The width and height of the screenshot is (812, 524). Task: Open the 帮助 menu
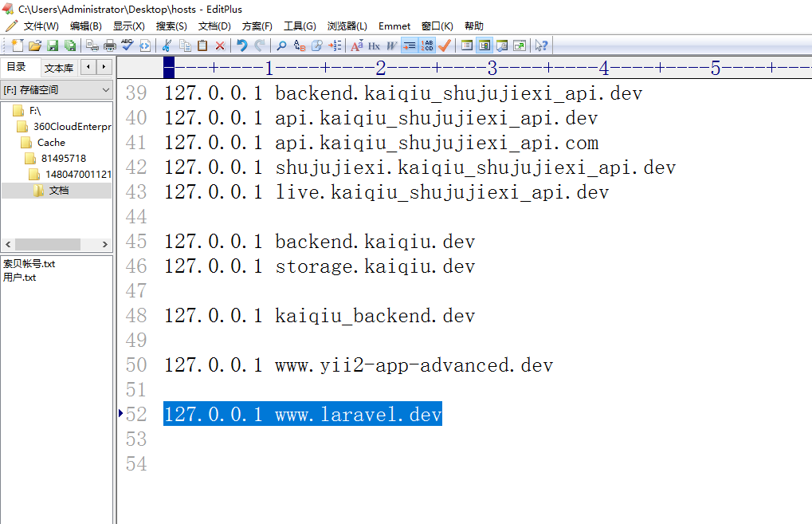(x=474, y=26)
